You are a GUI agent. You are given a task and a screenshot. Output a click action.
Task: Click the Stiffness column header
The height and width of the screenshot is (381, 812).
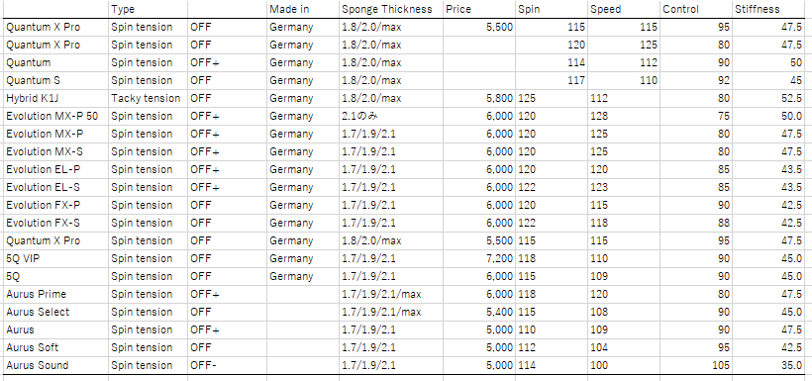click(772, 9)
